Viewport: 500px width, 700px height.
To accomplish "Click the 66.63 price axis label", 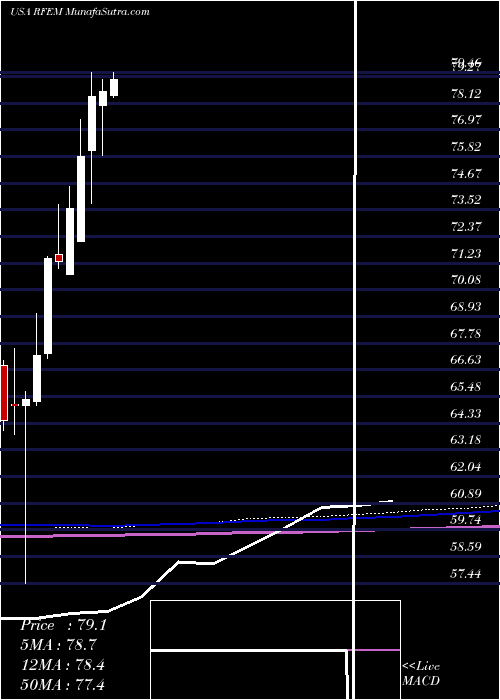I will (466, 359).
